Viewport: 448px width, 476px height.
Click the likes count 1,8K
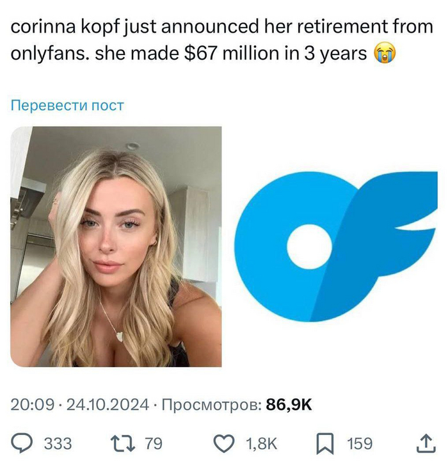(262, 443)
